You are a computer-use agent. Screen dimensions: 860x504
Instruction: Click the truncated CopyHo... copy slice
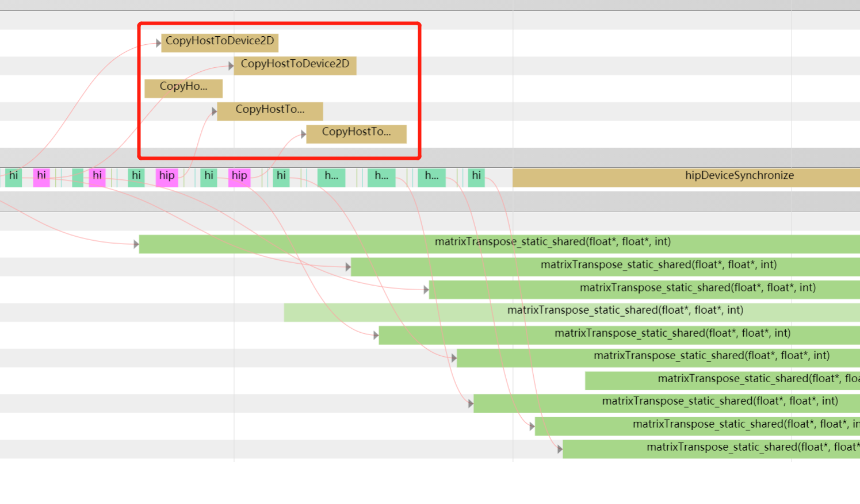tap(184, 87)
